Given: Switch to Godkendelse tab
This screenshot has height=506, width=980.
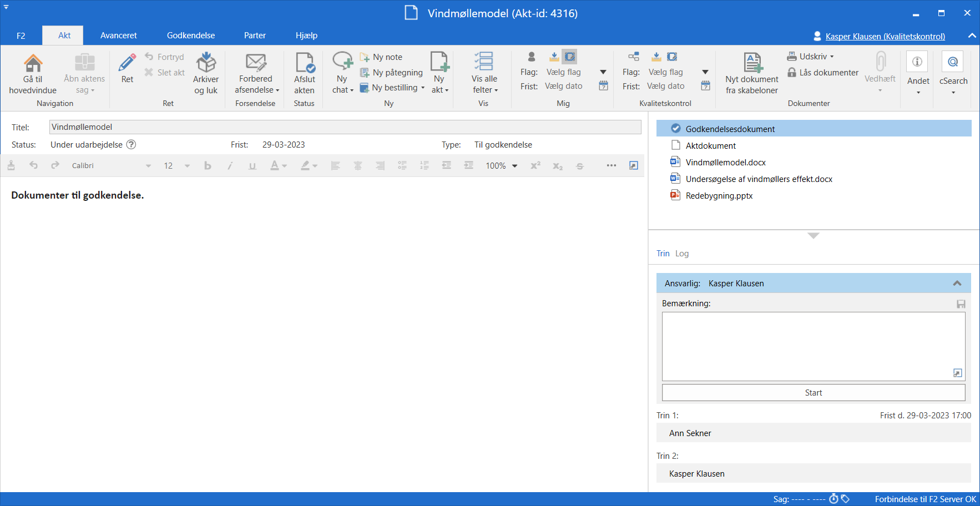Looking at the screenshot, I should [191, 36].
